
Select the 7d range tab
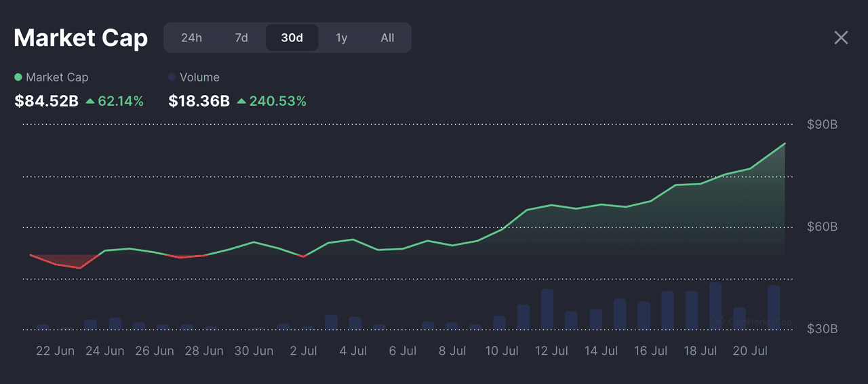[241, 38]
